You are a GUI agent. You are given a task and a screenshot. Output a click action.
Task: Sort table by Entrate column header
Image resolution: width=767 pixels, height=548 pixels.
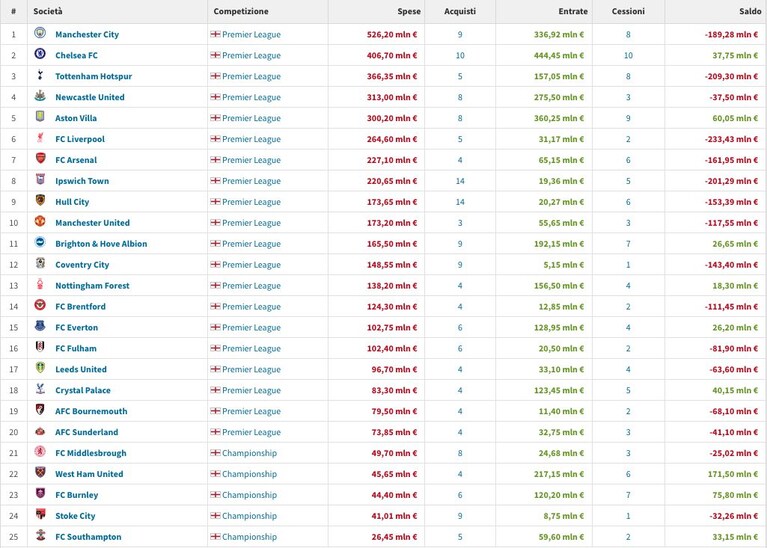573,11
